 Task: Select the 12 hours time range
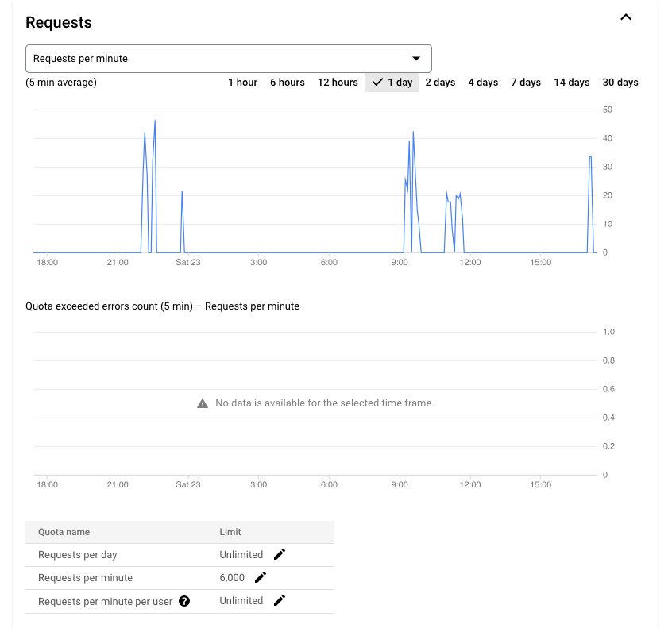(x=338, y=82)
